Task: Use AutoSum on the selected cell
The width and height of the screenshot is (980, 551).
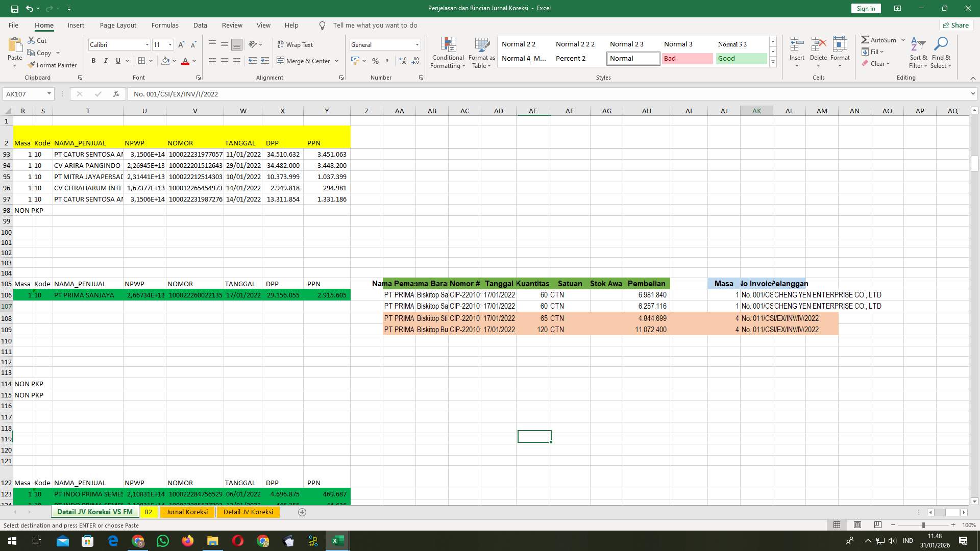Action: pyautogui.click(x=879, y=39)
